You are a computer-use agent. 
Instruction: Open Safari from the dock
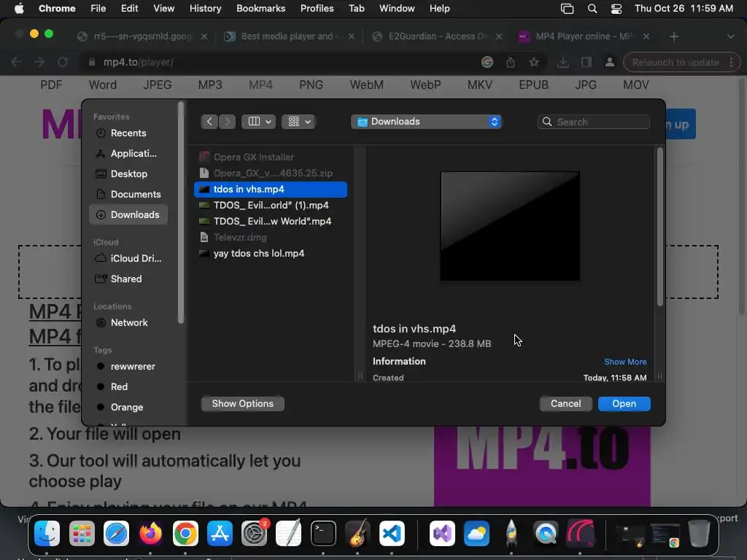coord(116,533)
